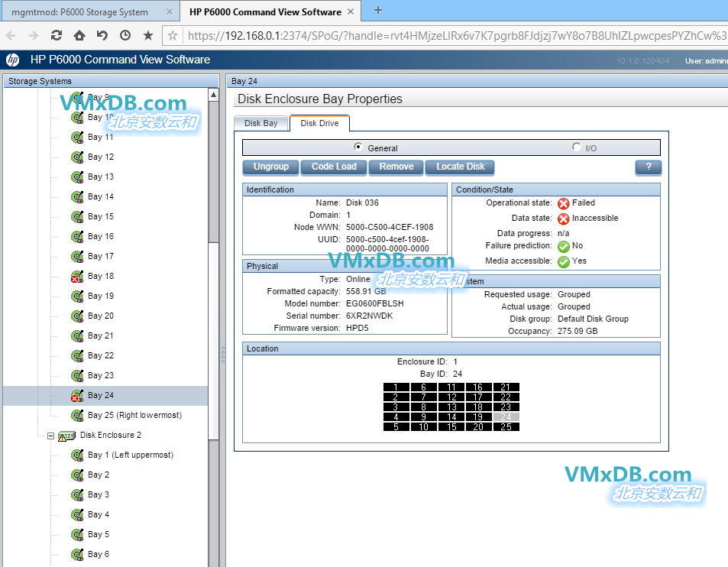Go to browser home page icon
Image resolution: width=728 pixels, height=567 pixels.
(79, 35)
